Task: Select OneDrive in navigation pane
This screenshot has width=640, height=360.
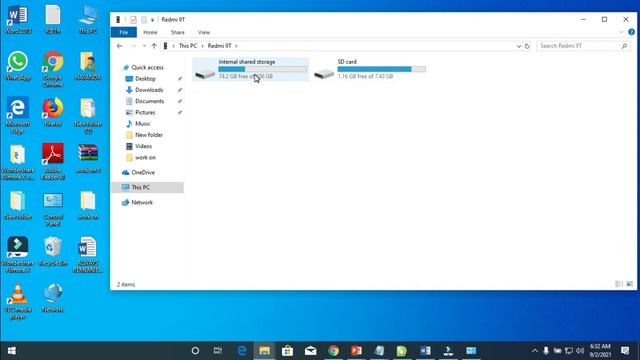Action: pyautogui.click(x=143, y=173)
